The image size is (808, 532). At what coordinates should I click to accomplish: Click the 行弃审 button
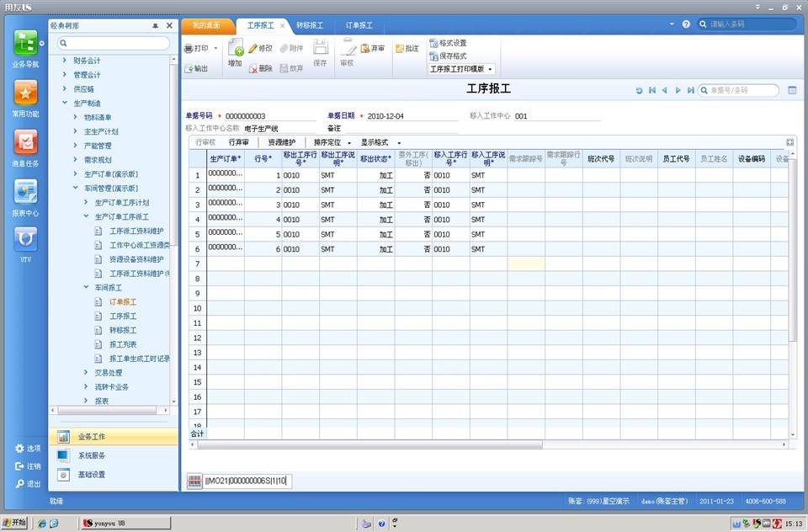pyautogui.click(x=238, y=142)
